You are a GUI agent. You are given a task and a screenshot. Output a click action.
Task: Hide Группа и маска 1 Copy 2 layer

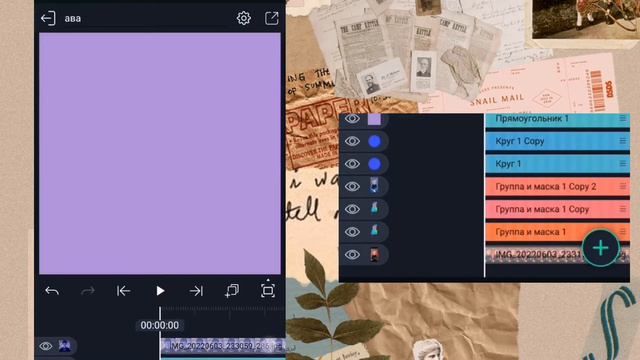point(352,187)
